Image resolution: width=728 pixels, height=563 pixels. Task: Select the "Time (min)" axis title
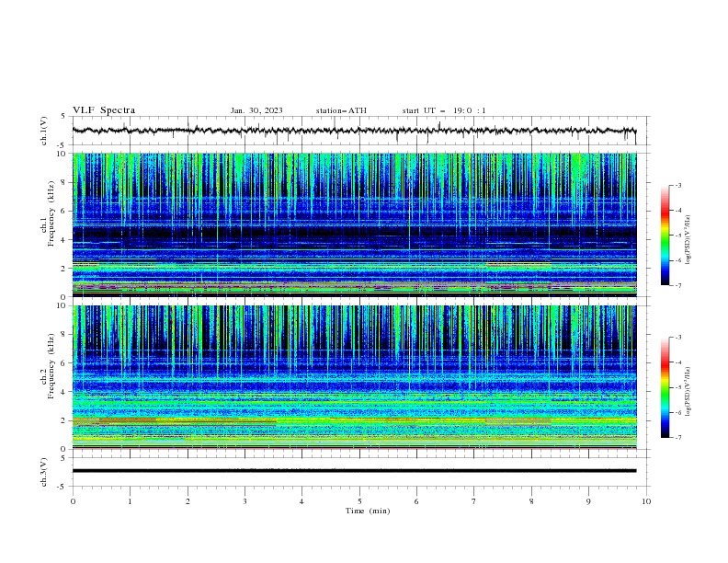(368, 511)
